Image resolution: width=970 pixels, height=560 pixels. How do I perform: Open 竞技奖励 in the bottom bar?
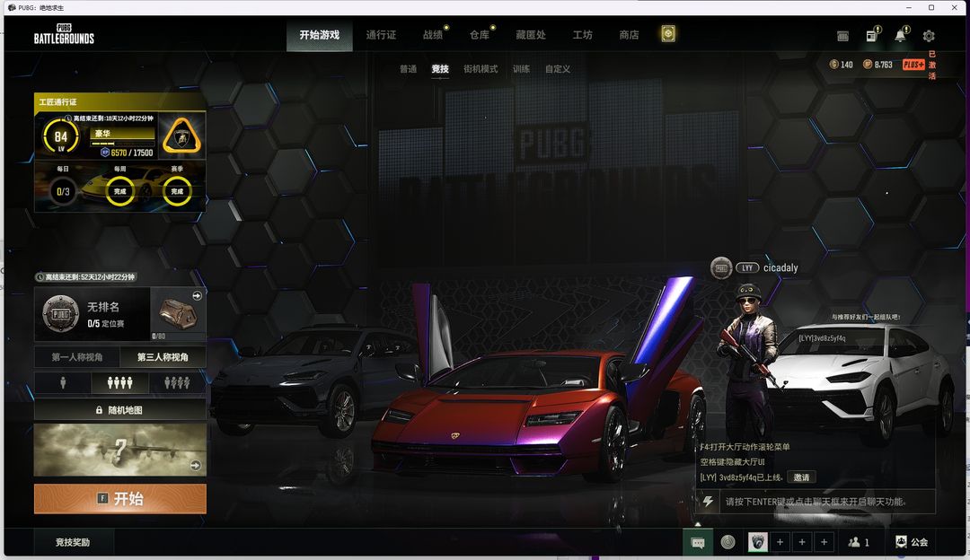73,542
